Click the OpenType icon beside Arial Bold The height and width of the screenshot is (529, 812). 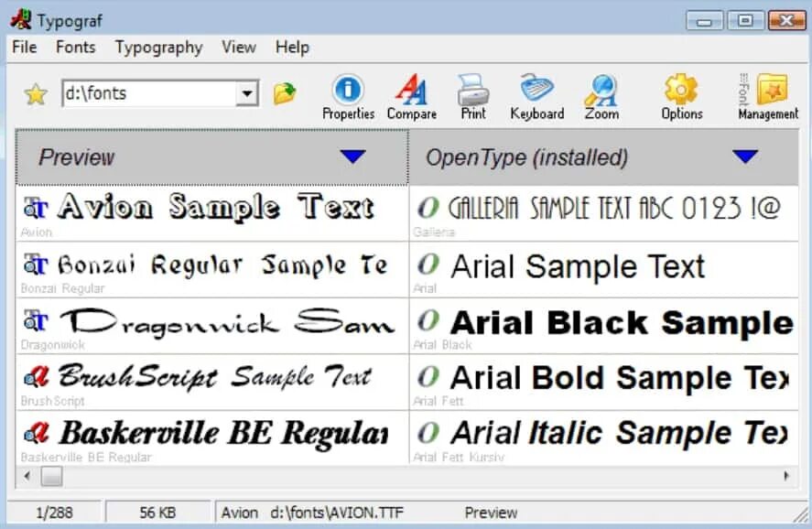pyautogui.click(x=428, y=377)
